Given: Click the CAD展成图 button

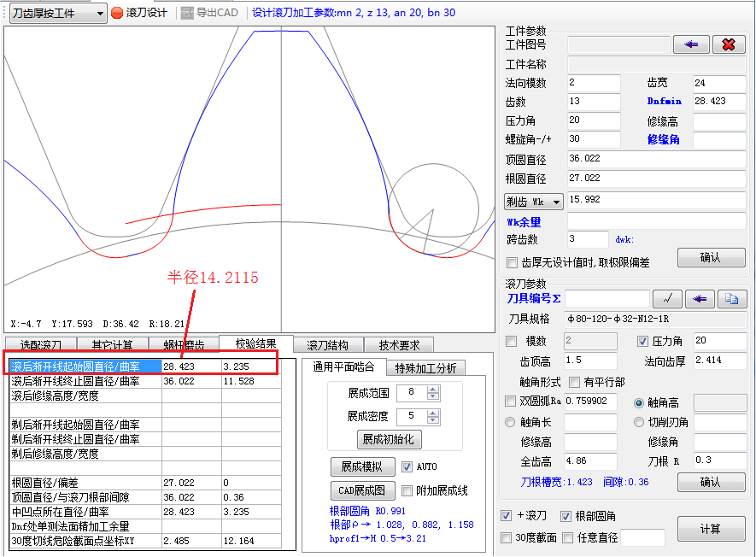Looking at the screenshot, I should [362, 491].
